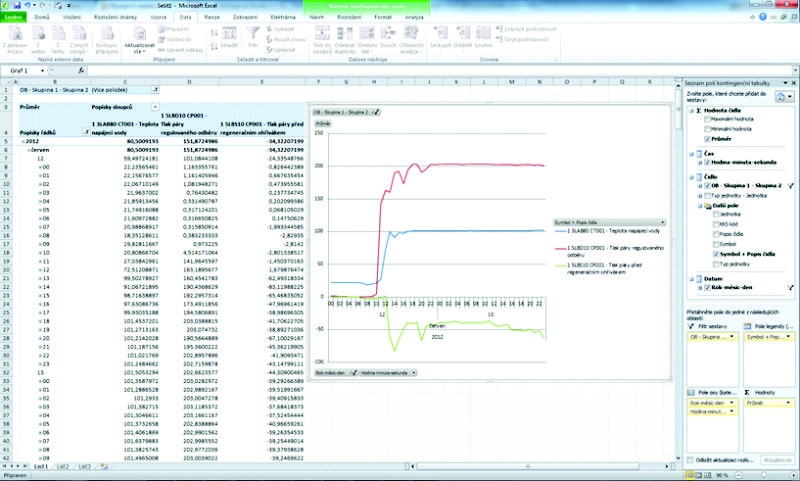Open 'Symbol + Popis čidla' legend dropdown in chart
Screen dimensions: 800x481
662,222
